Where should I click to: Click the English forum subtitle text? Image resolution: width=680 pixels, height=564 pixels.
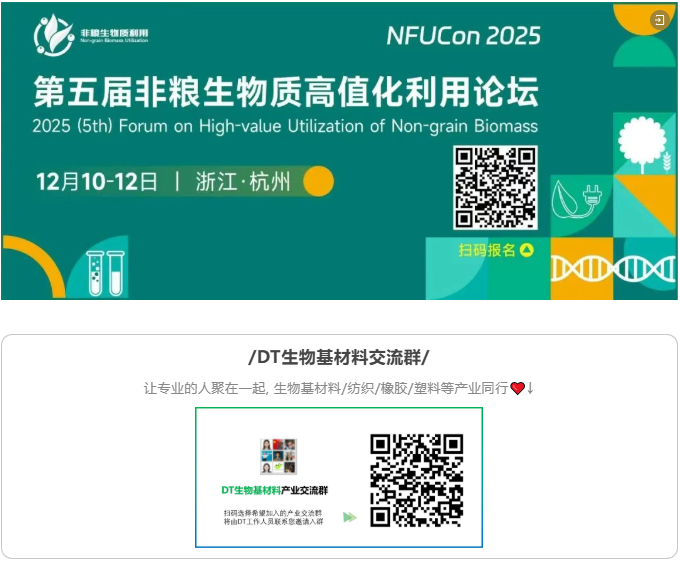click(285, 126)
